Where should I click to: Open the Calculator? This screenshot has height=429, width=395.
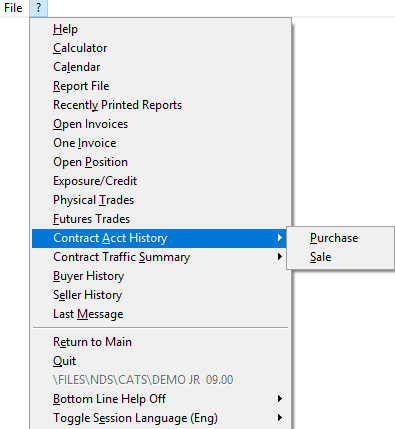click(x=159, y=48)
